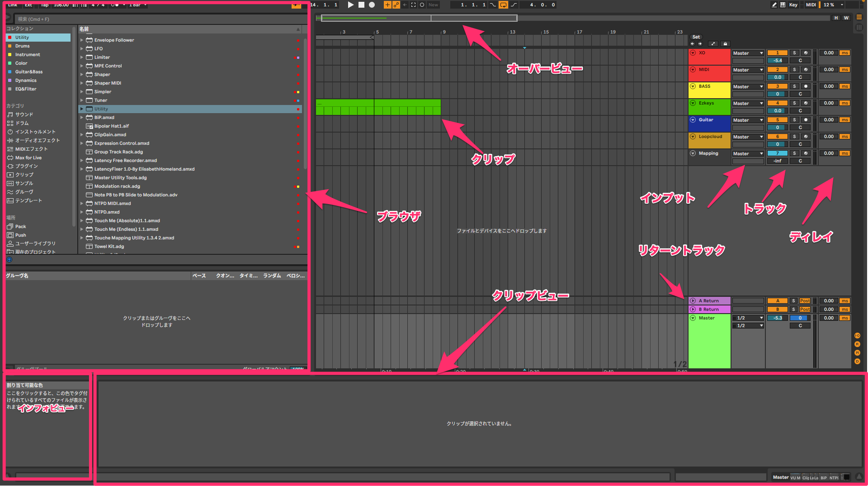Toggle the Key map mode switch
868x486 pixels.
point(793,5)
